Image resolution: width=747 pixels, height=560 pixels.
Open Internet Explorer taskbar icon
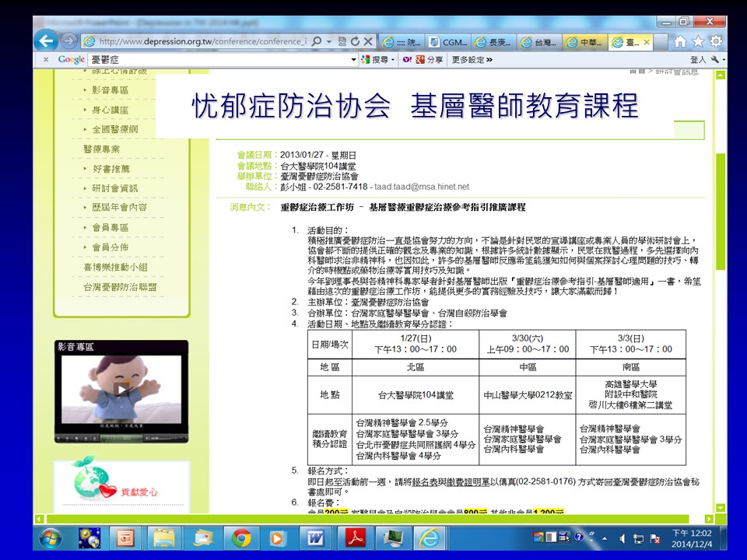click(430, 538)
